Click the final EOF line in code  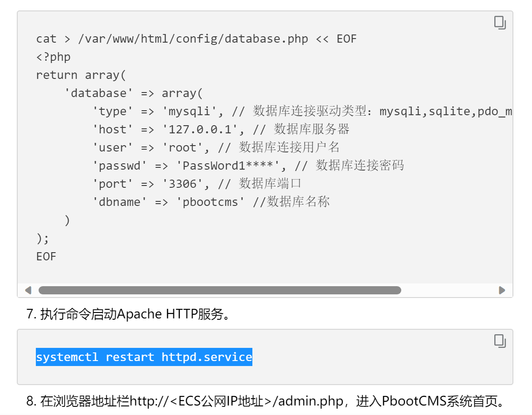tap(46, 257)
